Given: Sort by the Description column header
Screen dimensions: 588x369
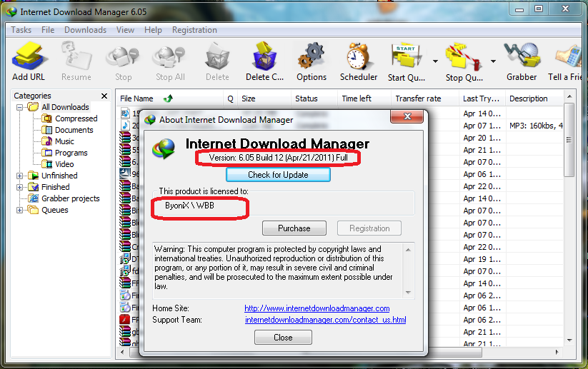Looking at the screenshot, I should [x=534, y=98].
